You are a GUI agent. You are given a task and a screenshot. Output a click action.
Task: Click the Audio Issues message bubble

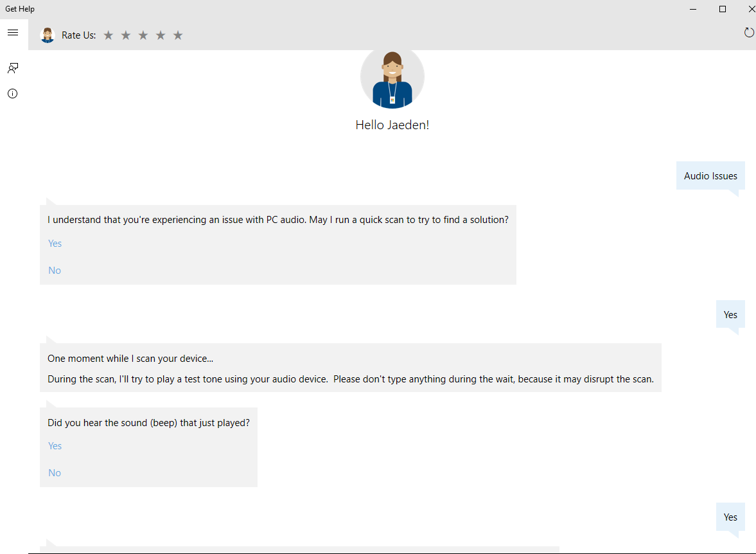710,176
